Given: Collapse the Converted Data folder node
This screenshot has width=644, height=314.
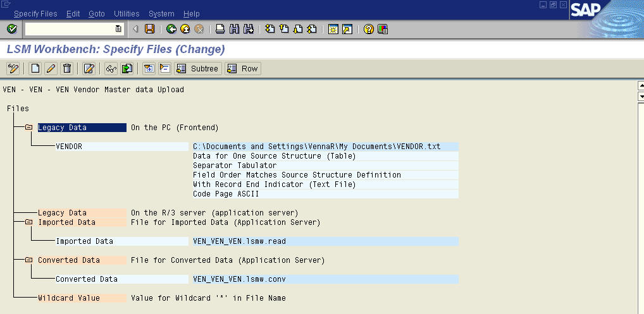Looking at the screenshot, I should click(28, 260).
